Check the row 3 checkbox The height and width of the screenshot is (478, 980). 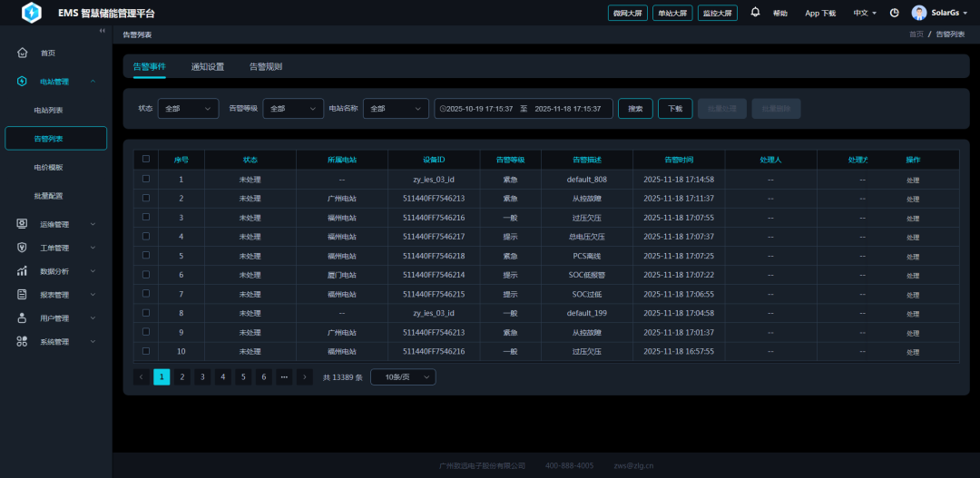[x=146, y=217]
